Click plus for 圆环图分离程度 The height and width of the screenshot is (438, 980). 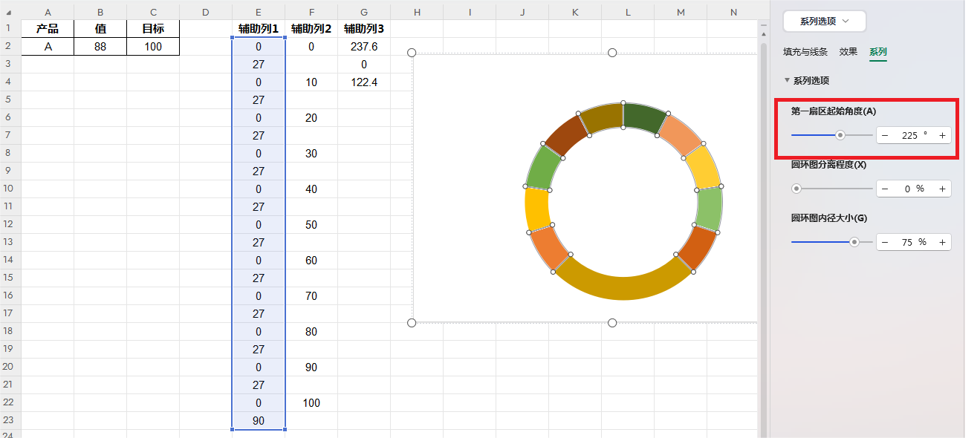pyautogui.click(x=942, y=189)
